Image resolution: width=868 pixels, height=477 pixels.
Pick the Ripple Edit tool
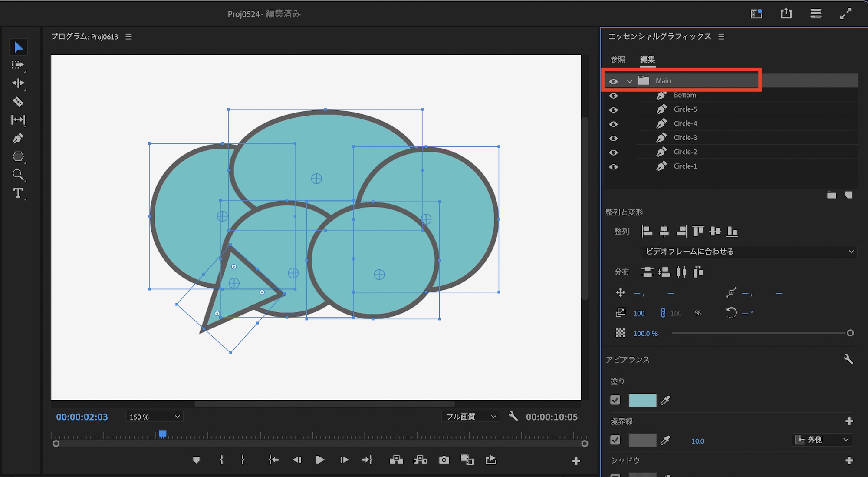(18, 83)
